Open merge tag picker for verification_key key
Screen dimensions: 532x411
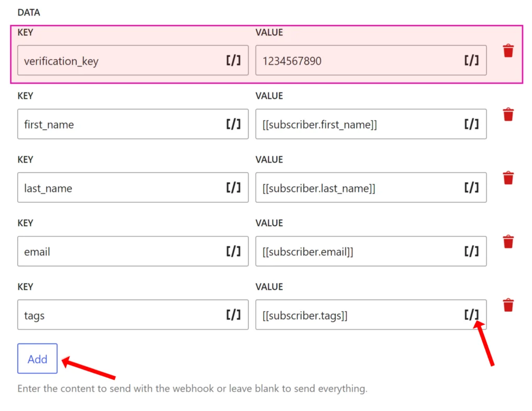(x=233, y=61)
